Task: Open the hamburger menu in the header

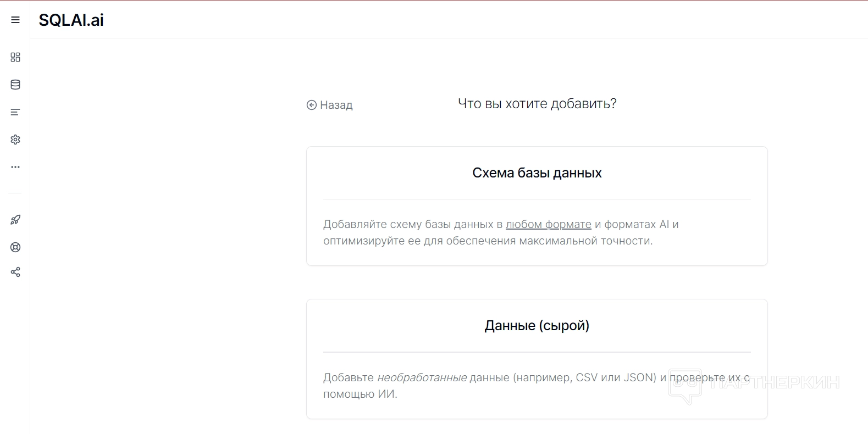Action: point(15,20)
